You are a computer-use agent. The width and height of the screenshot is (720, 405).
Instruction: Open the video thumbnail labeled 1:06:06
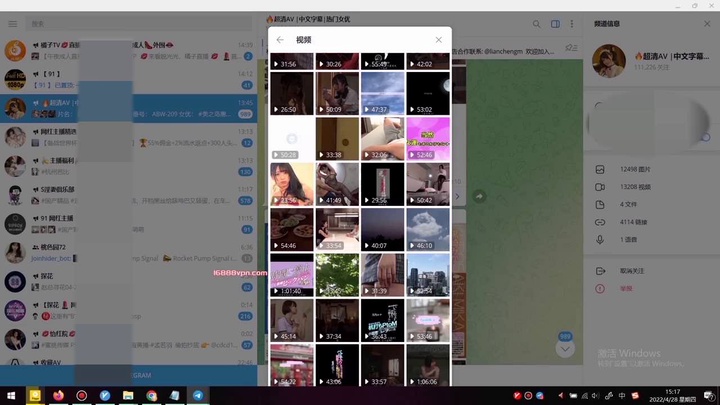point(427,366)
